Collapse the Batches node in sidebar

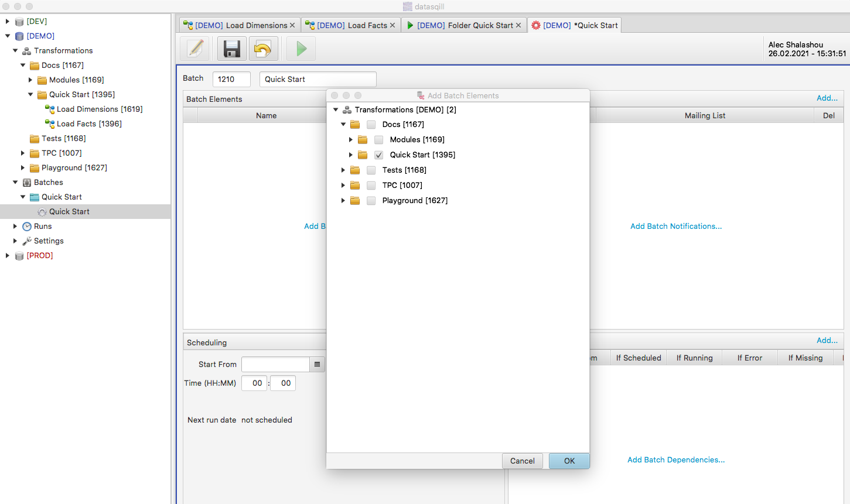pyautogui.click(x=15, y=183)
